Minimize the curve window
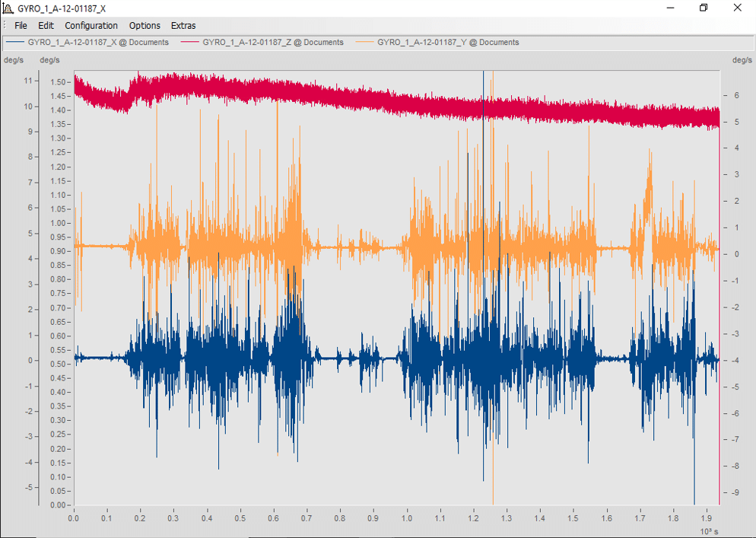Image resolution: width=756 pixels, height=538 pixels. tap(670, 8)
